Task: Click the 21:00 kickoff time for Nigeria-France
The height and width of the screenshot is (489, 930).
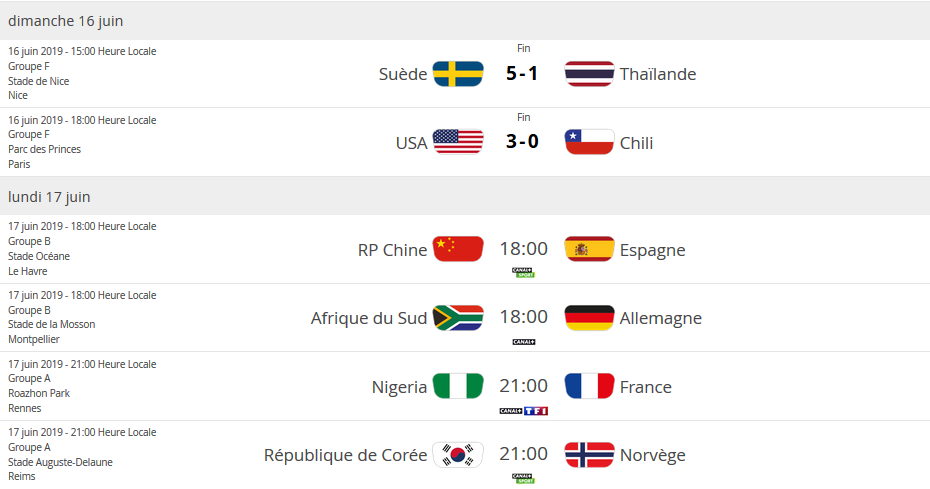Action: coord(523,386)
